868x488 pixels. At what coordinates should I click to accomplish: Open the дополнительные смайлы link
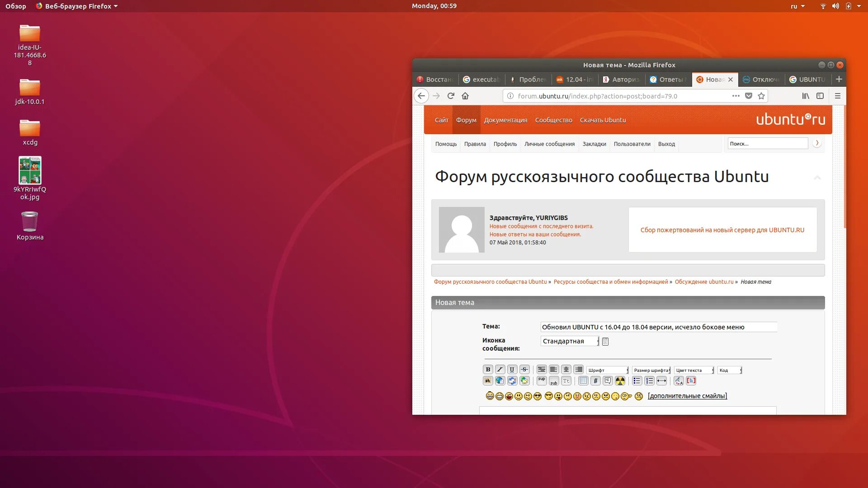[687, 396]
